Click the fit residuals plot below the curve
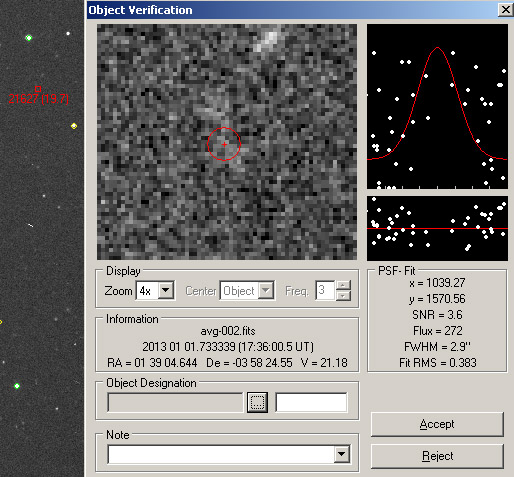Screen dimensions: 514x477 pos(437,228)
